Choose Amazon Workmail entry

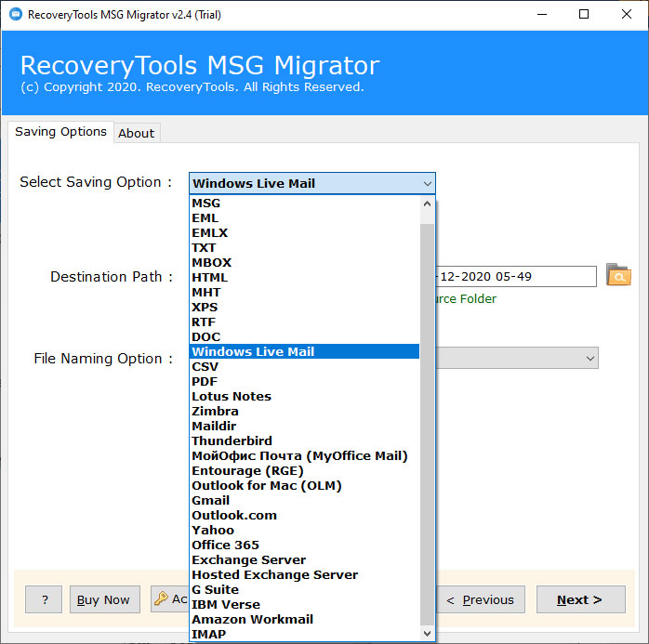304,620
